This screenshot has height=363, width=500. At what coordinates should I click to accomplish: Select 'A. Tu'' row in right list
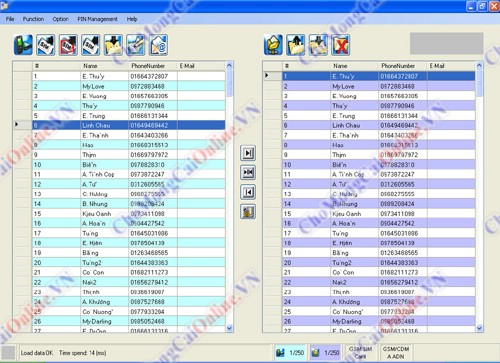(x=379, y=184)
